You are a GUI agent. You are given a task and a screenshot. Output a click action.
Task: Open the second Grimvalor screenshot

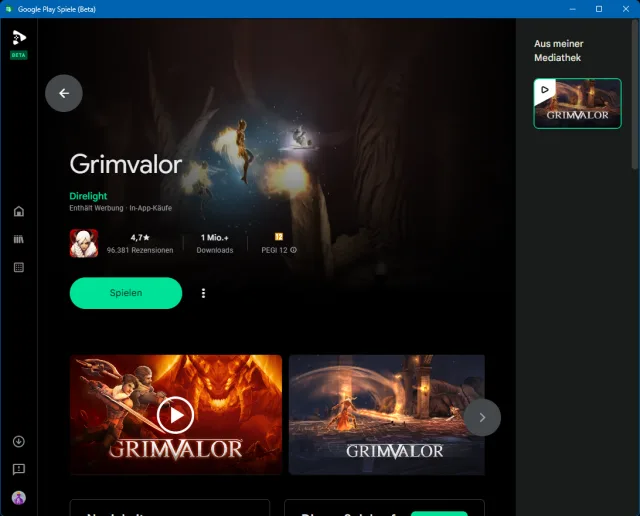pos(387,415)
